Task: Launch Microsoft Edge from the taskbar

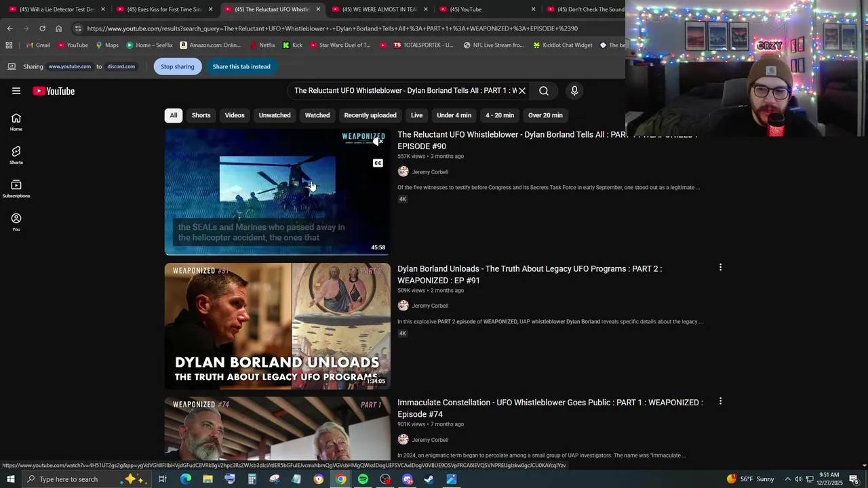Action: click(x=185, y=479)
